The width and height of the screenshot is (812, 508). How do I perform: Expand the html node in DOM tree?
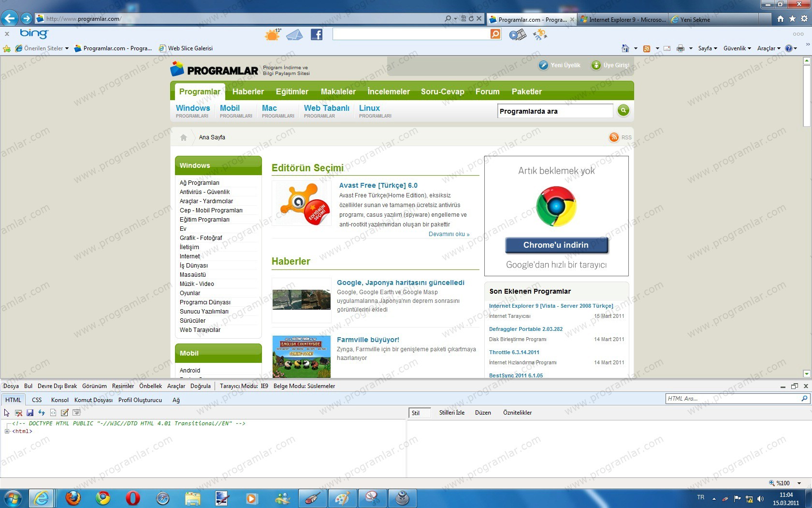tap(7, 431)
